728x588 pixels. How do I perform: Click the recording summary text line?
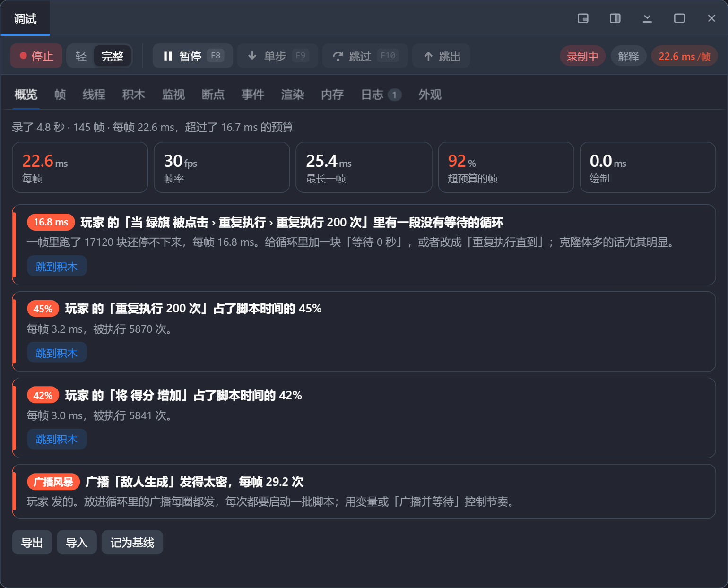(x=153, y=127)
